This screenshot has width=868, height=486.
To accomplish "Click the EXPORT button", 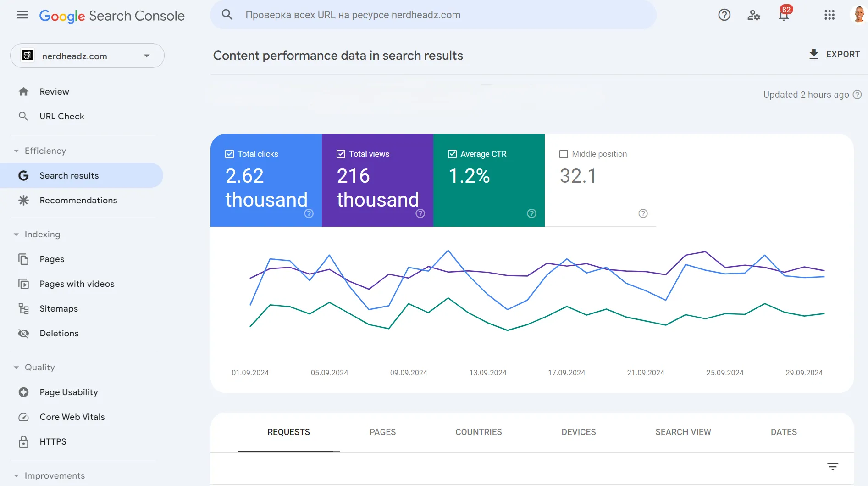I will [835, 54].
